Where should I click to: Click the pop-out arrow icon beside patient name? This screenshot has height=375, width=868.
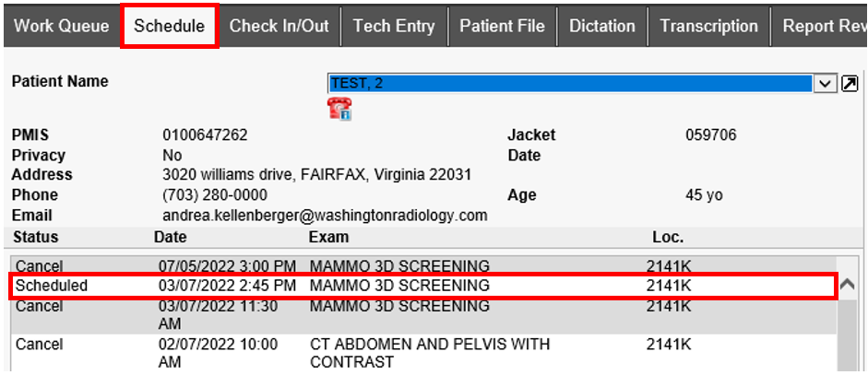click(850, 84)
